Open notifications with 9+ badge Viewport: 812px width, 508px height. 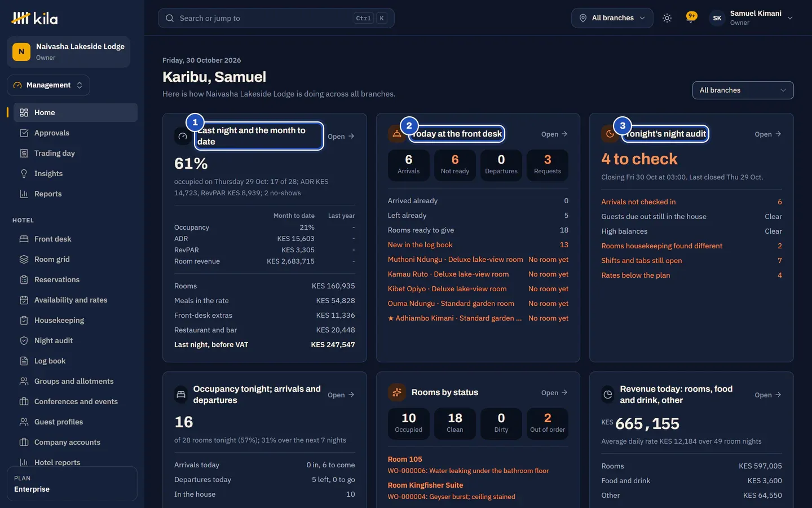tap(691, 18)
